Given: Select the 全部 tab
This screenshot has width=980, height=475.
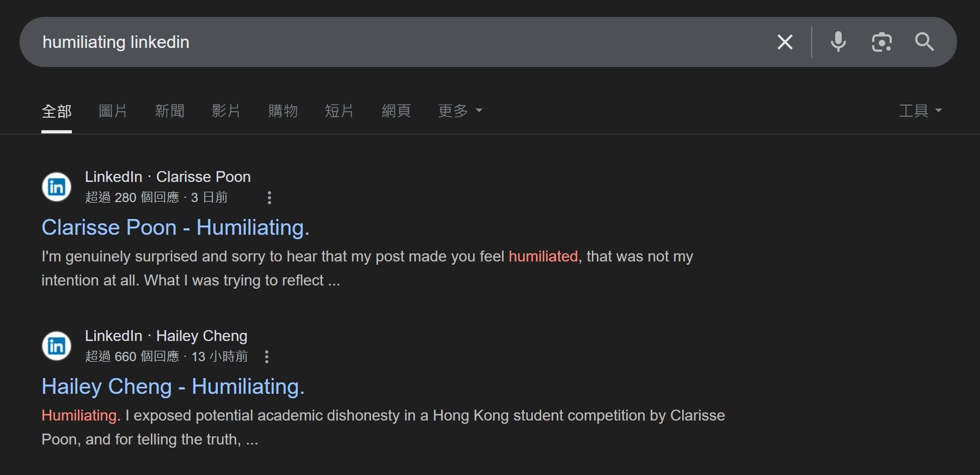Looking at the screenshot, I should [x=57, y=111].
